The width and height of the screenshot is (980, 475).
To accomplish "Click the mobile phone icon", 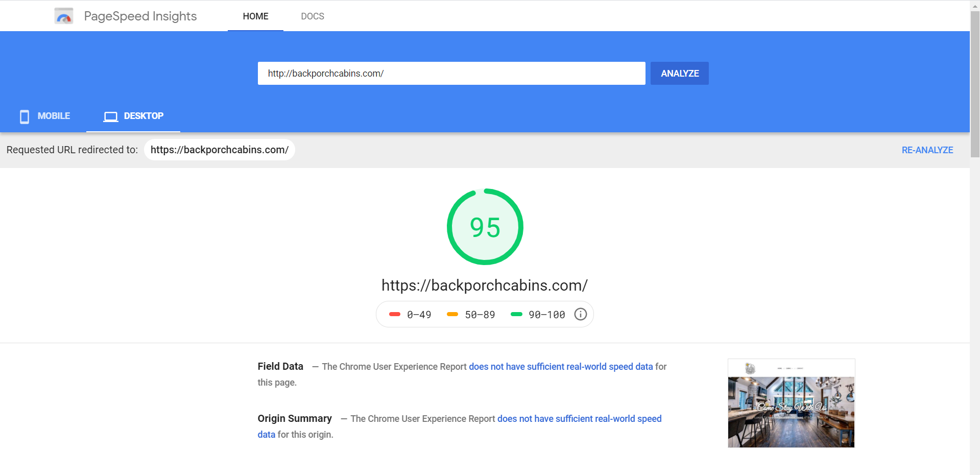I will pos(25,116).
